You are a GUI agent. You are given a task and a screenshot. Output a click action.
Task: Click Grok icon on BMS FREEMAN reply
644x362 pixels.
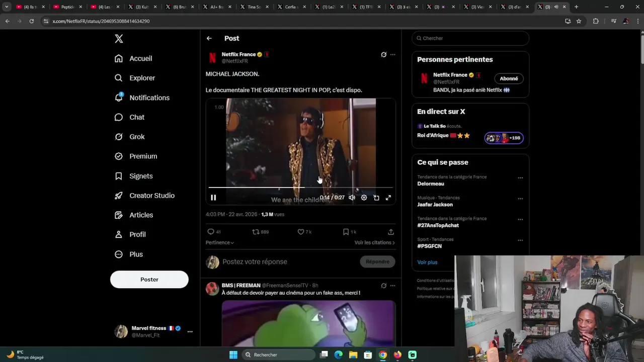pyautogui.click(x=384, y=286)
